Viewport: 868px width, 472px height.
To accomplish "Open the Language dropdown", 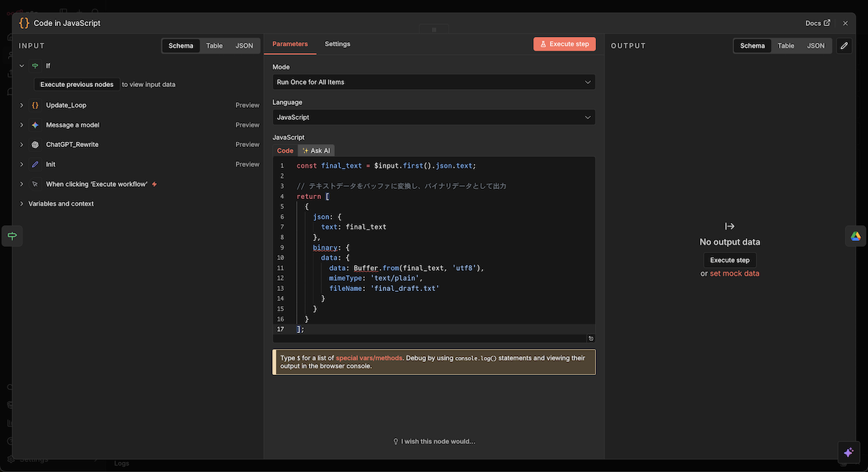I will [x=434, y=117].
